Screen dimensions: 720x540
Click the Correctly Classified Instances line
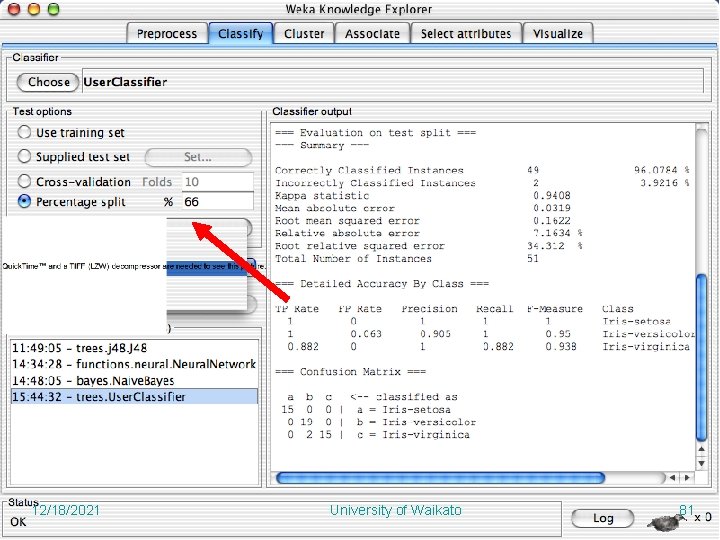click(x=482, y=170)
